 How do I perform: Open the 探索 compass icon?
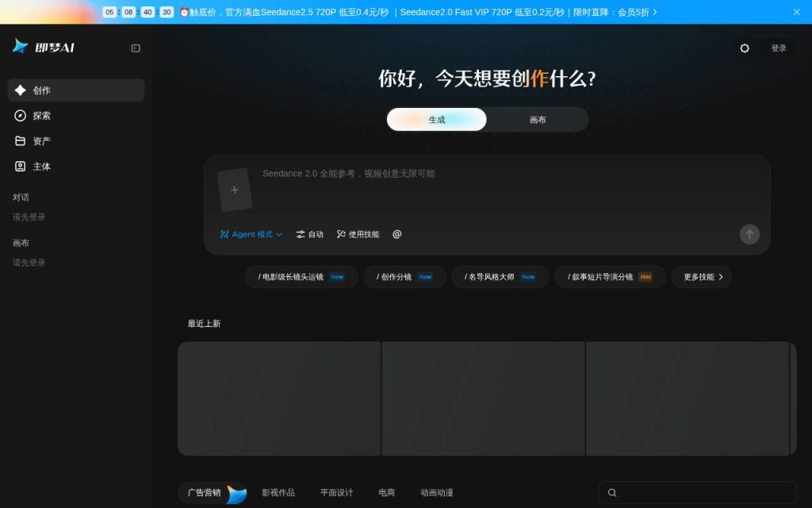[x=20, y=116]
